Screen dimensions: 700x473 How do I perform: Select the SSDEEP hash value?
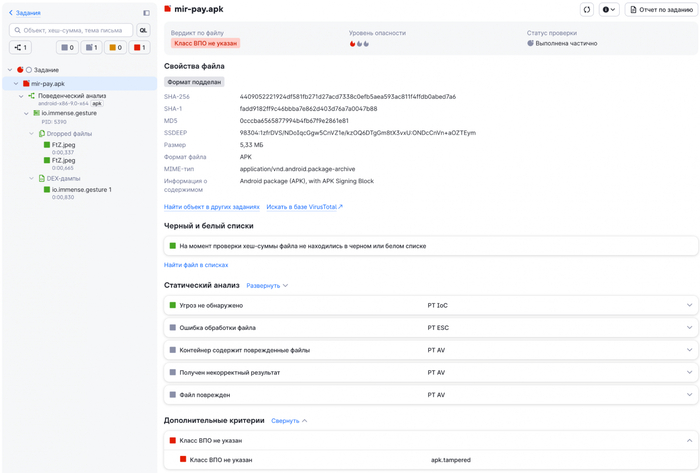point(358,133)
